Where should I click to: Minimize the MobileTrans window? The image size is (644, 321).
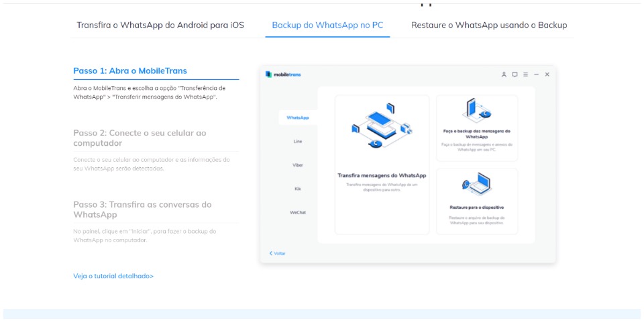tap(536, 75)
